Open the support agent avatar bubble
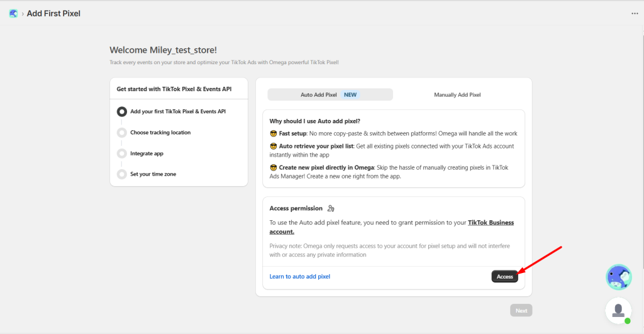Viewport: 644px width, 334px height. [x=619, y=311]
